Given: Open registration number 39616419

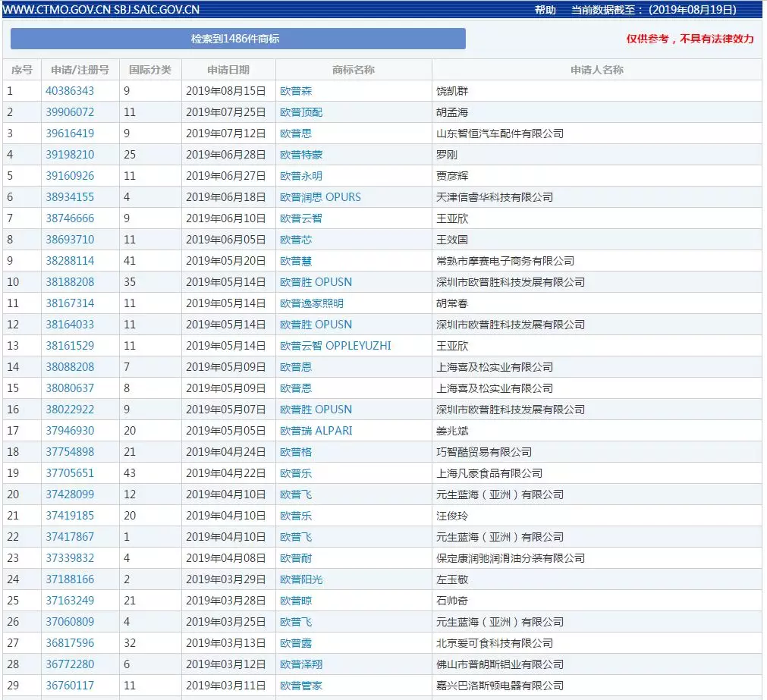Looking at the screenshot, I should coord(70,133).
